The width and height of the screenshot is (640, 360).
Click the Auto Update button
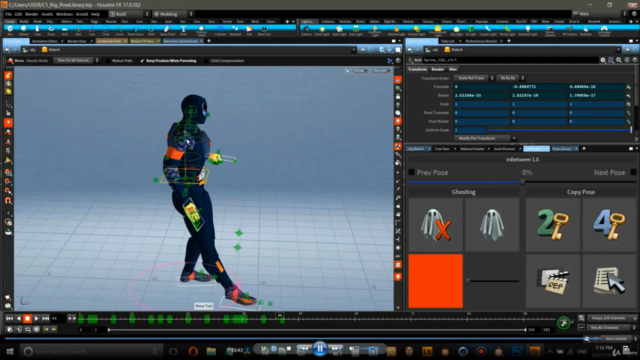616,339
